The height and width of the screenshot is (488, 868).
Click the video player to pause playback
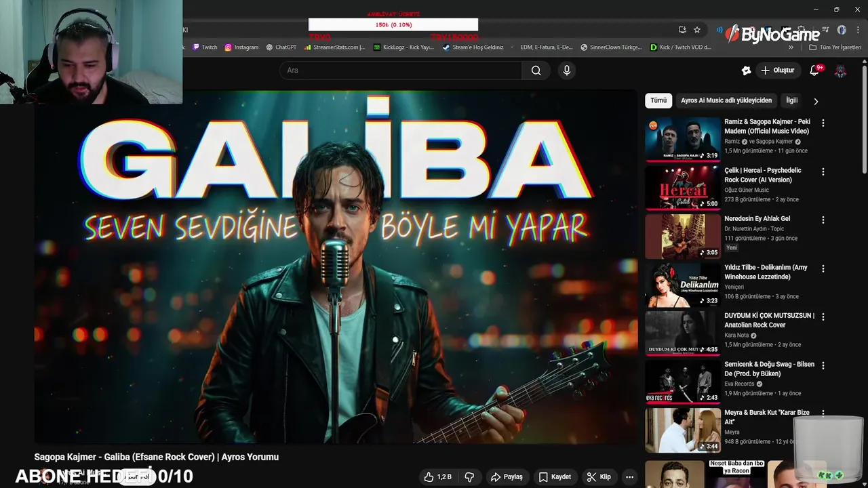click(x=336, y=268)
